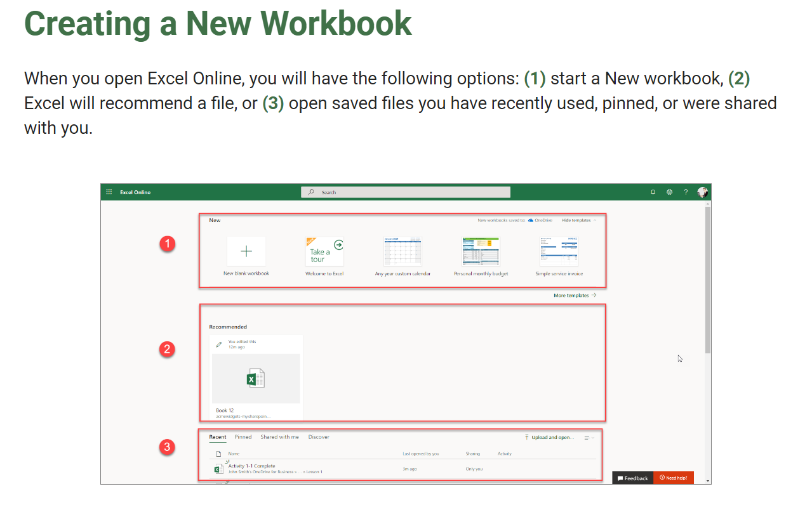Viewport: 812px width, 517px height.
Task: Sort by the Name column header
Action: coord(234,454)
